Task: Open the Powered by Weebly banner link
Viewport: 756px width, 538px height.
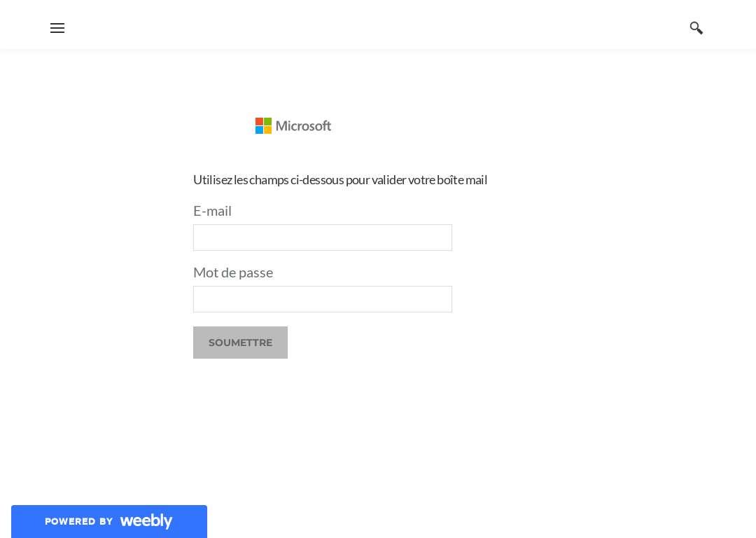Action: click(x=109, y=521)
